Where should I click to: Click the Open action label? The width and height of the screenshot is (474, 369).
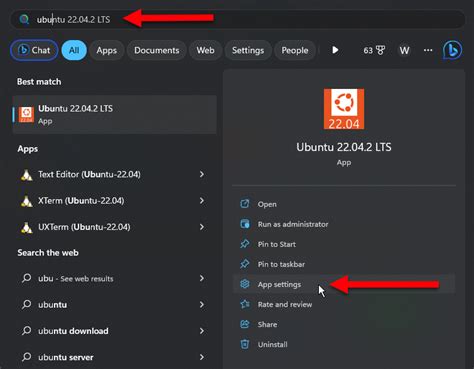pos(267,204)
